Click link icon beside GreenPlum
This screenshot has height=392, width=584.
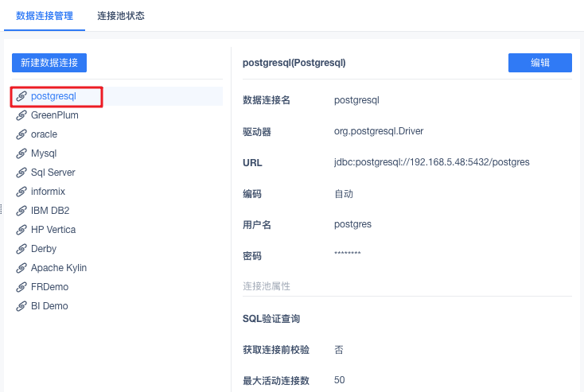[21, 115]
